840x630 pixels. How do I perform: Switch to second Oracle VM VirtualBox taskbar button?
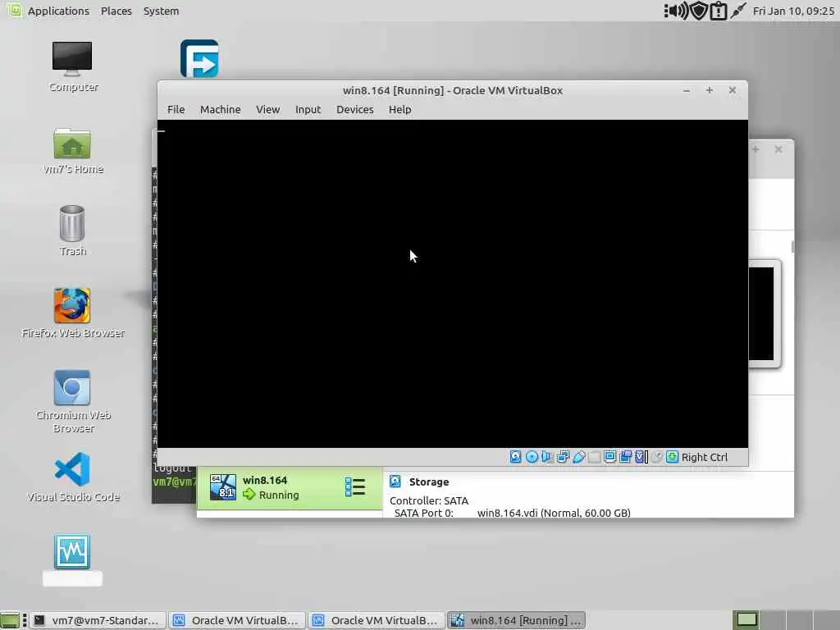pyautogui.click(x=376, y=620)
